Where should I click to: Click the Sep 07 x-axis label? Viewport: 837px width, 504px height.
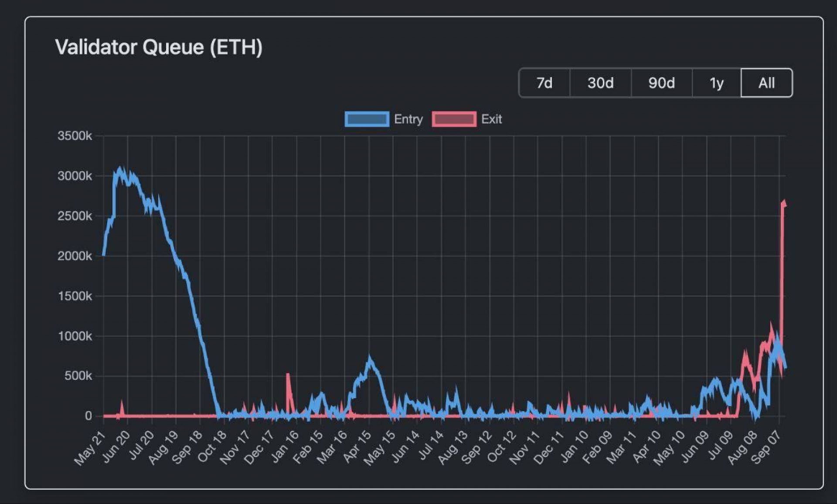click(x=766, y=447)
